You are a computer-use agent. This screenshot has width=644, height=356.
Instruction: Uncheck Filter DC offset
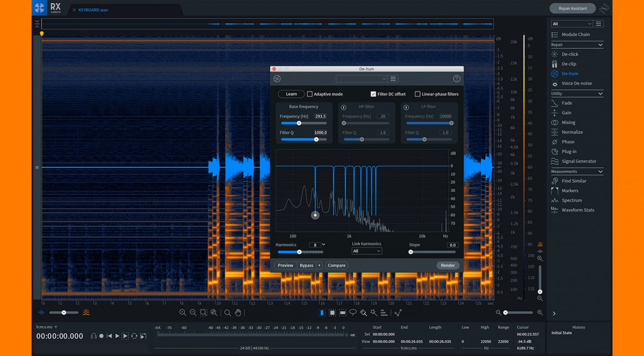[373, 94]
